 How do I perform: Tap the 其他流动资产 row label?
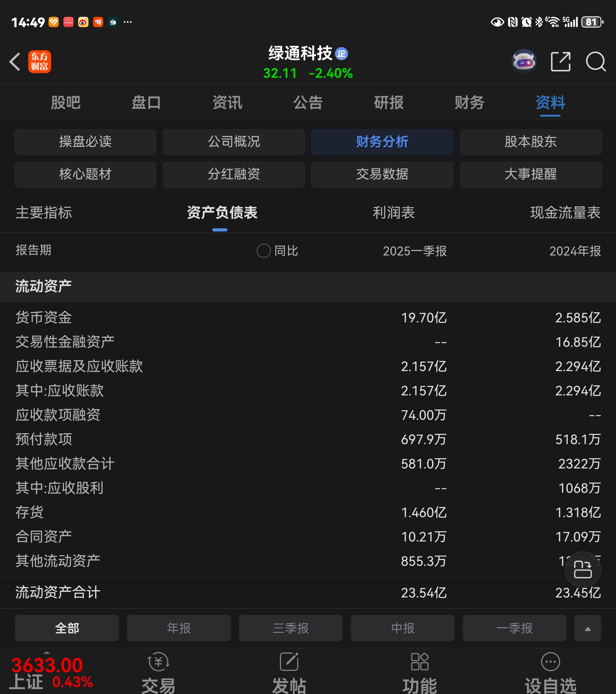tap(58, 561)
